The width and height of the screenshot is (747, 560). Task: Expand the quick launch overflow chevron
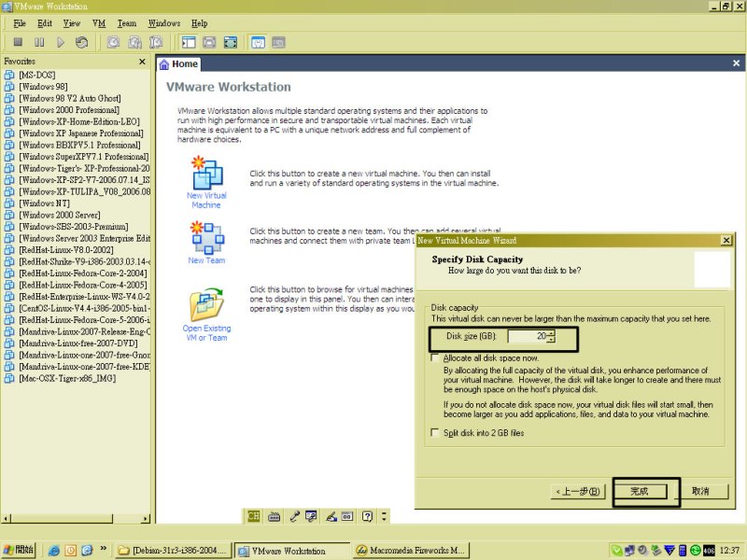103,549
